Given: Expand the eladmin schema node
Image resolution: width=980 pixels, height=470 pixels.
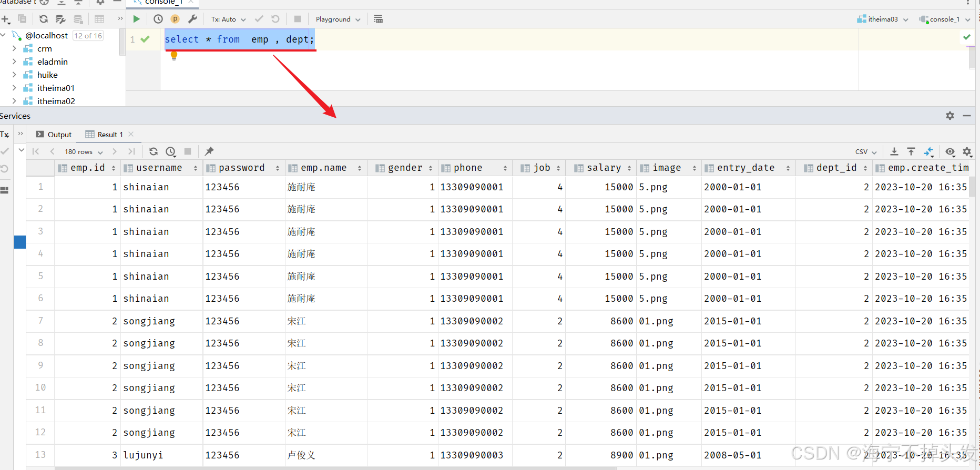Looking at the screenshot, I should [x=14, y=62].
